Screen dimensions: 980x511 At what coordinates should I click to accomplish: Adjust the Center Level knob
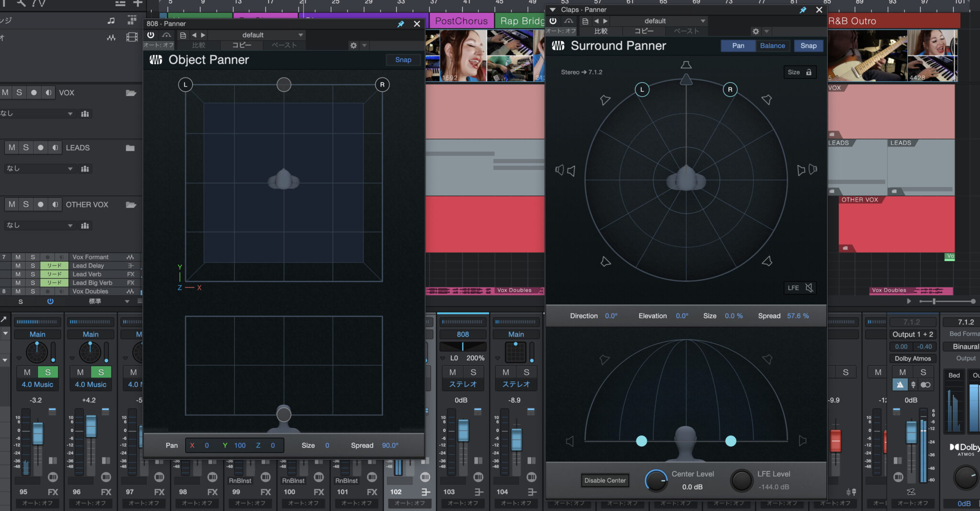656,481
